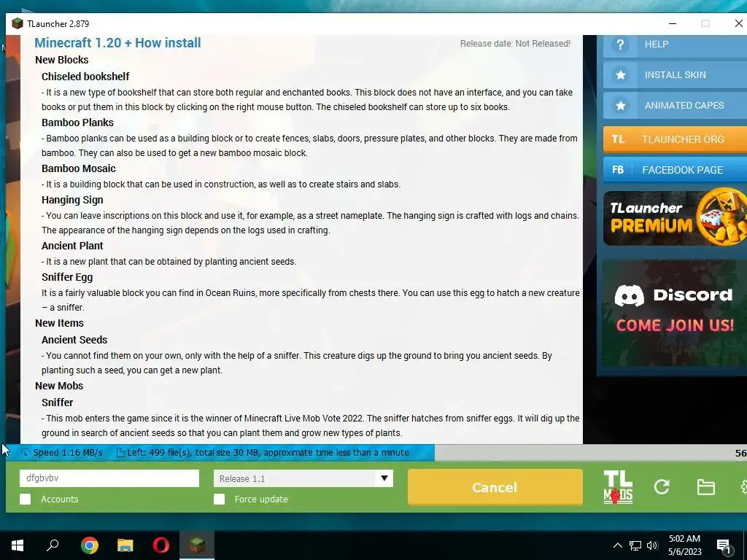Click the Force update label

click(261, 499)
